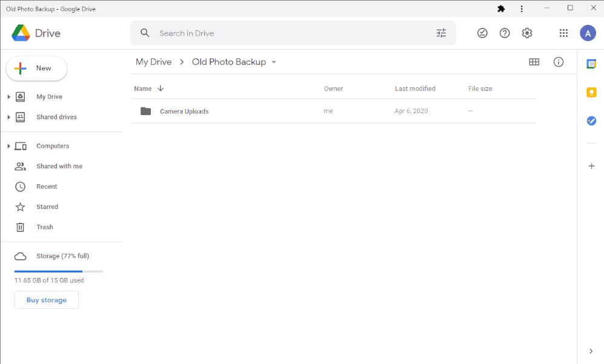The image size is (604, 364).
Task: Expand the Shared drives tree arrow
Action: click(x=8, y=117)
